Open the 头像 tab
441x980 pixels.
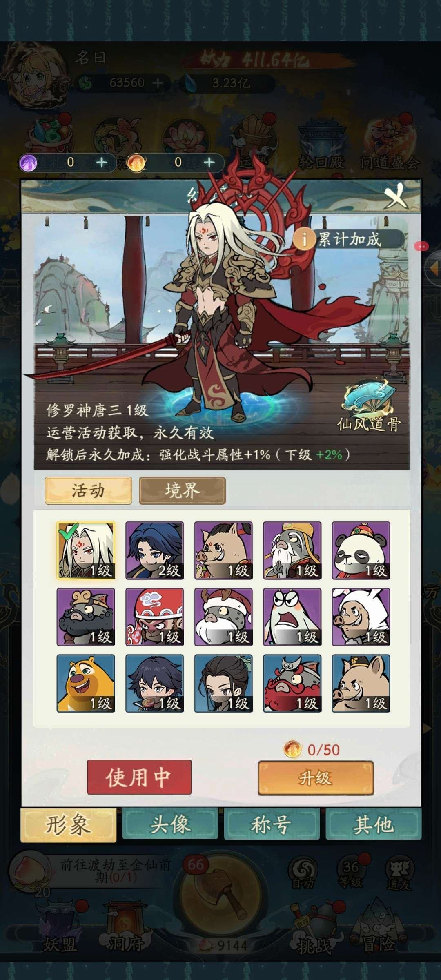[x=170, y=825]
